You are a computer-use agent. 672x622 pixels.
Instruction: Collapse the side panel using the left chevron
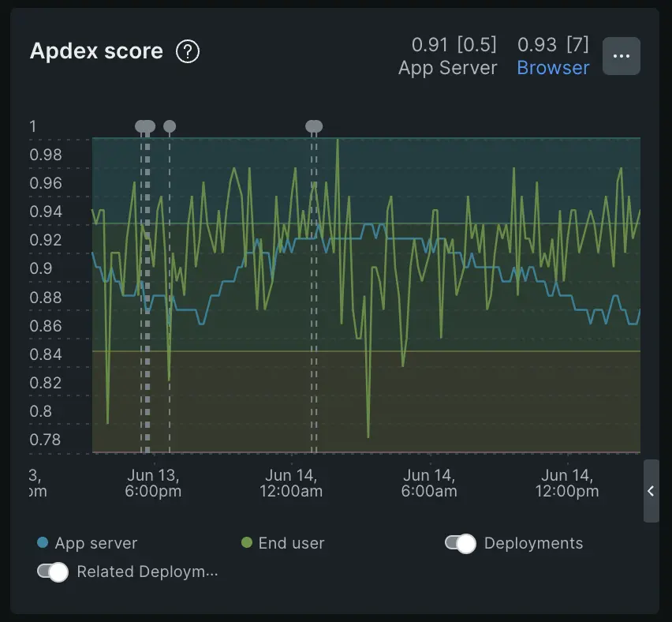[651, 491]
